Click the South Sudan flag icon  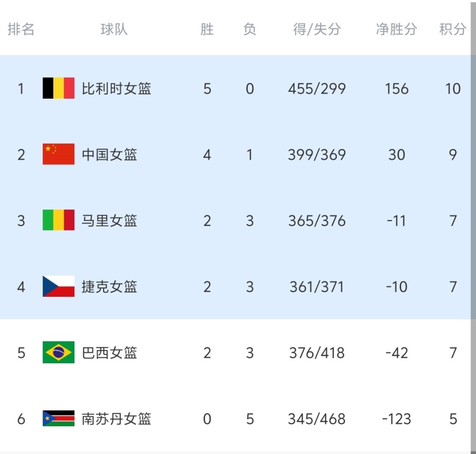point(59,419)
